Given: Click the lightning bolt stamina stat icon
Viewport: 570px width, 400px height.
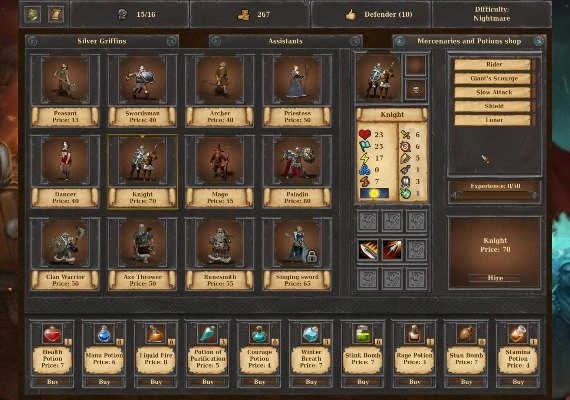Looking at the screenshot, I should click(x=365, y=158).
